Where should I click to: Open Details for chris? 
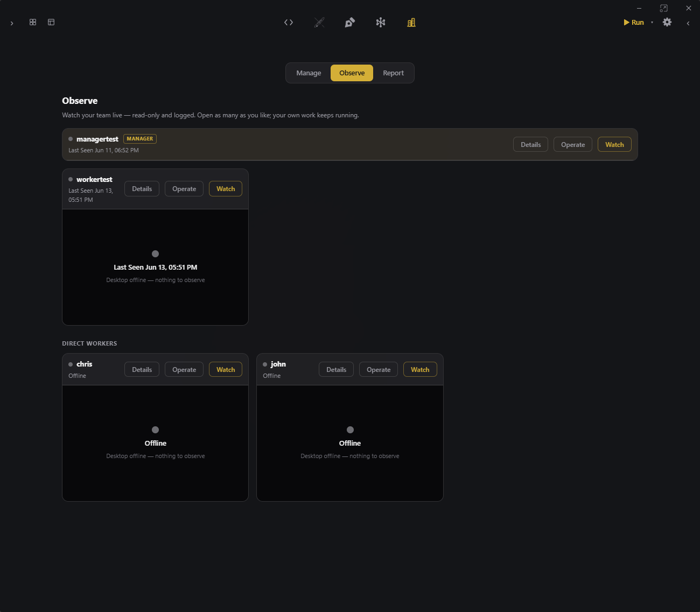point(142,369)
